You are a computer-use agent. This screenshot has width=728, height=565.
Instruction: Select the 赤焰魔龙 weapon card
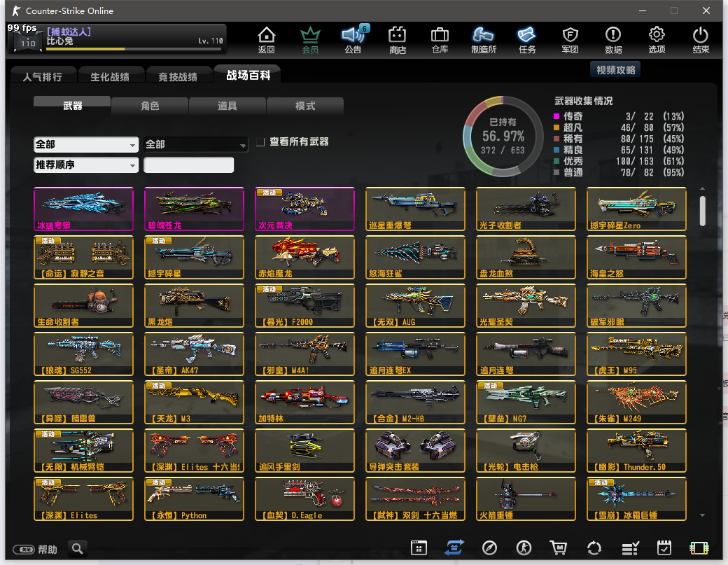[x=304, y=257]
